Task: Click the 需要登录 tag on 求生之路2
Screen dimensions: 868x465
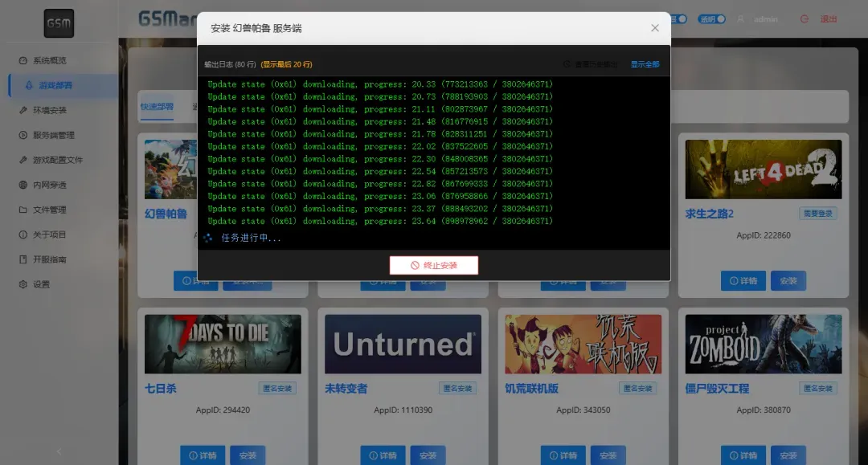Action: (x=817, y=214)
